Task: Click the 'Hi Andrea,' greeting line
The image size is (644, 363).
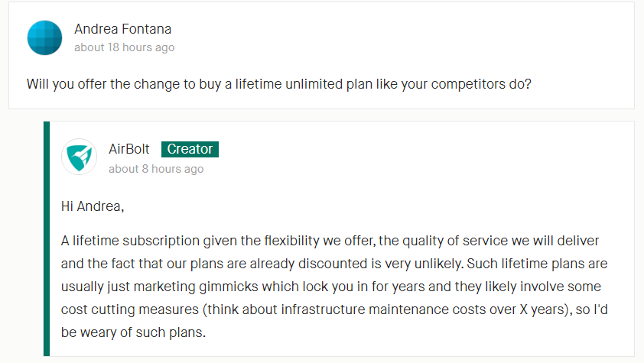Action: 93,206
